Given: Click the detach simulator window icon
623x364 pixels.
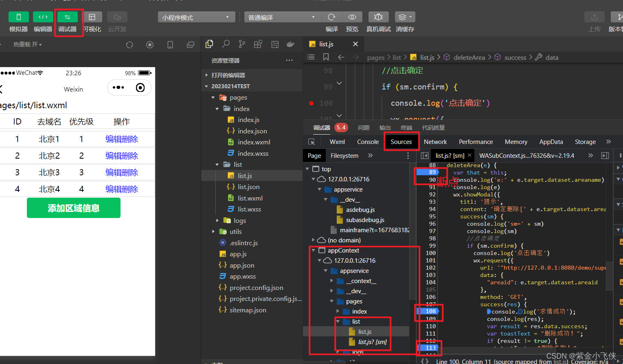Looking at the screenshot, I should [x=190, y=45].
